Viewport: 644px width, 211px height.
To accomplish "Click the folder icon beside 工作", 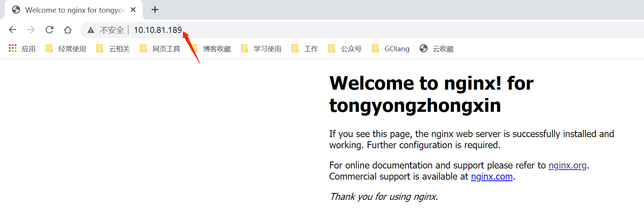I will click(295, 48).
